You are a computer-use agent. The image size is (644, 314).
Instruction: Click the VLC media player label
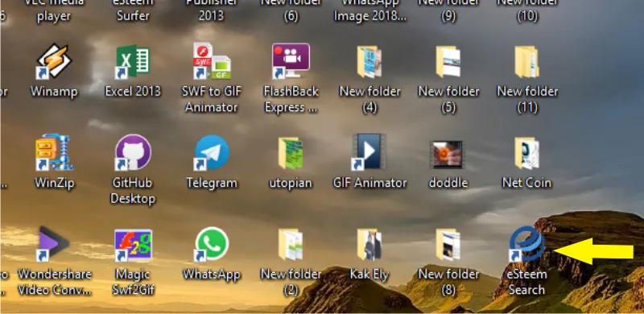[54, 10]
